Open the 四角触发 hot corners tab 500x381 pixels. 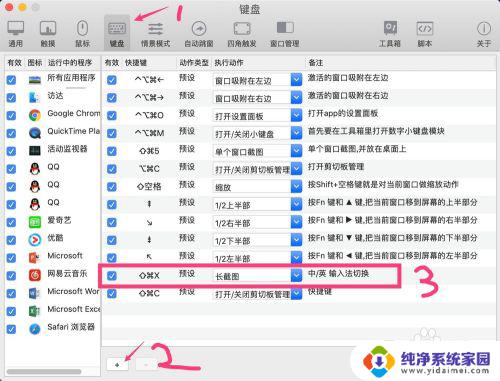[242, 34]
